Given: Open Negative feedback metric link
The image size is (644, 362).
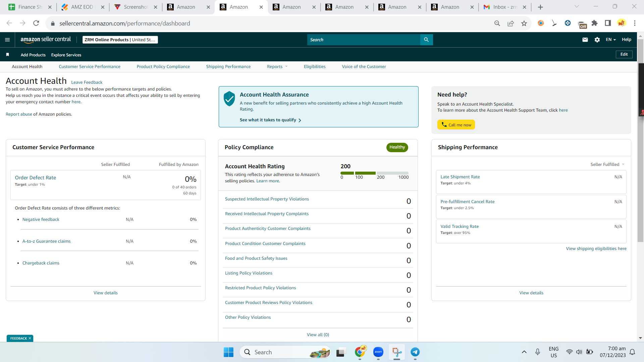Looking at the screenshot, I should [41, 219].
